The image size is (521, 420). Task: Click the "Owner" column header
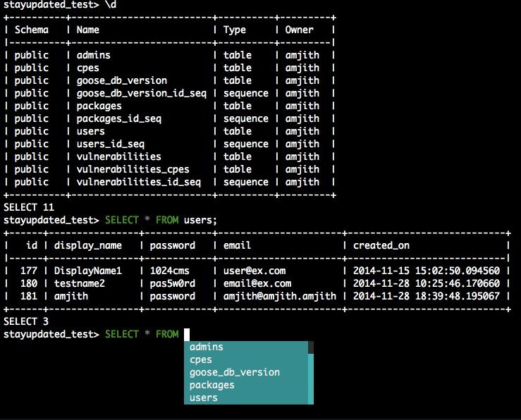299,30
